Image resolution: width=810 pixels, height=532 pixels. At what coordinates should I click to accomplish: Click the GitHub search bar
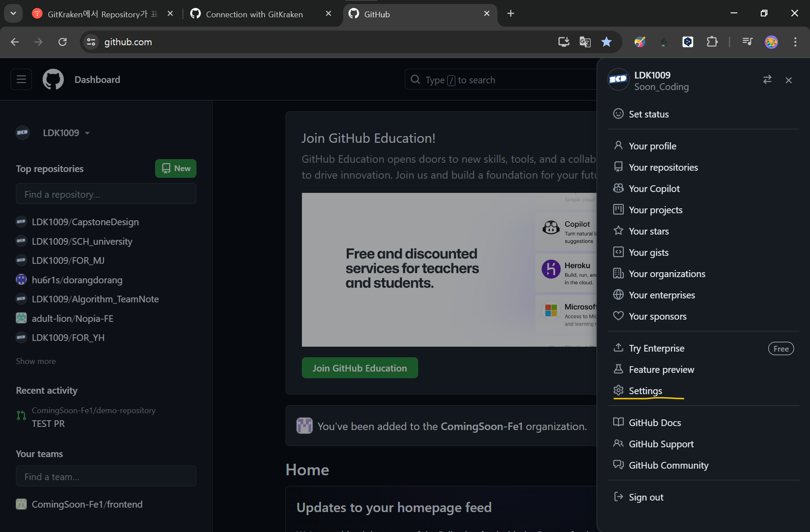(x=501, y=80)
